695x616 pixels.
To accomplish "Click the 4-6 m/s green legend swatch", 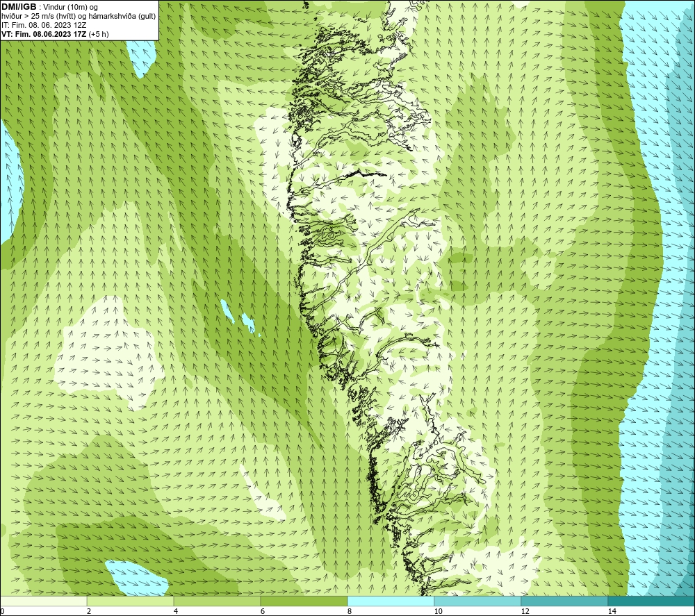I will pos(217,601).
